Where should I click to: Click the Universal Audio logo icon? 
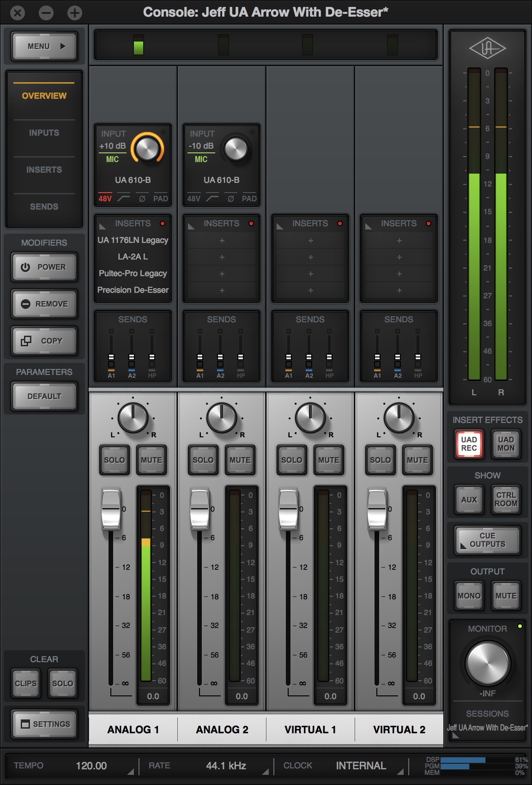[x=487, y=48]
